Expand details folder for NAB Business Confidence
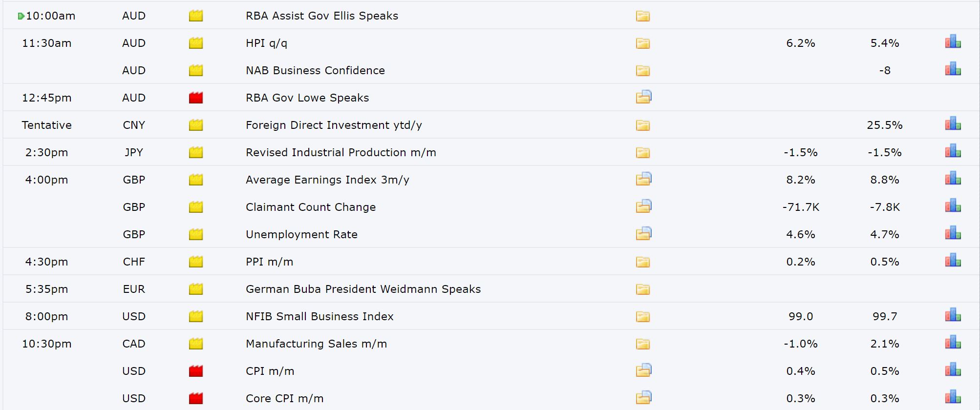The width and height of the screenshot is (980, 410). coord(642,71)
